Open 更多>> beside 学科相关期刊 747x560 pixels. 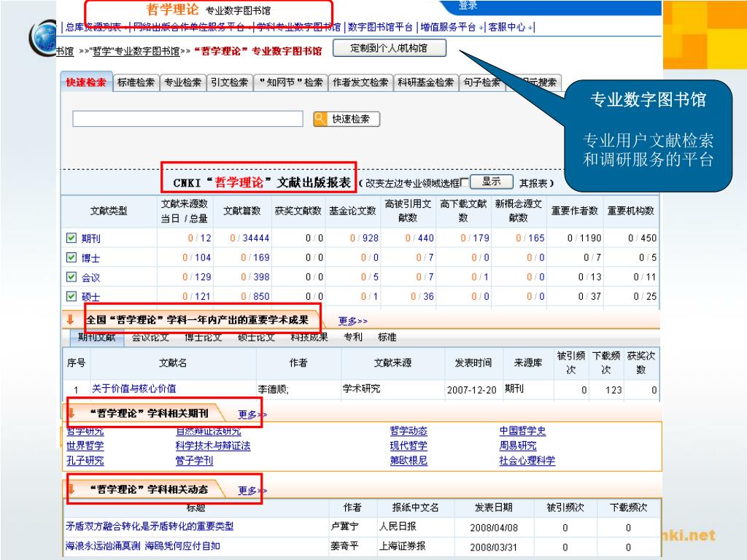[x=252, y=414]
